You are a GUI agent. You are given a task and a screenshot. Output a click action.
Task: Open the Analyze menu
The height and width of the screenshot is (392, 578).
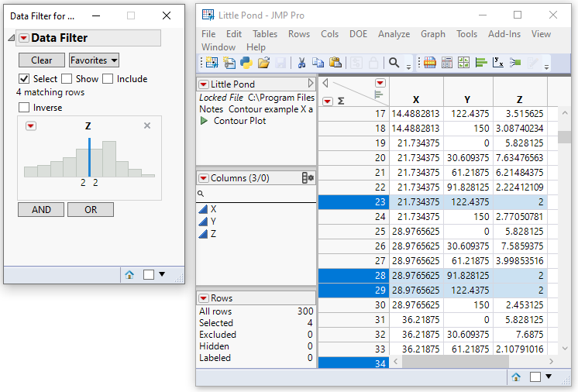[394, 34]
